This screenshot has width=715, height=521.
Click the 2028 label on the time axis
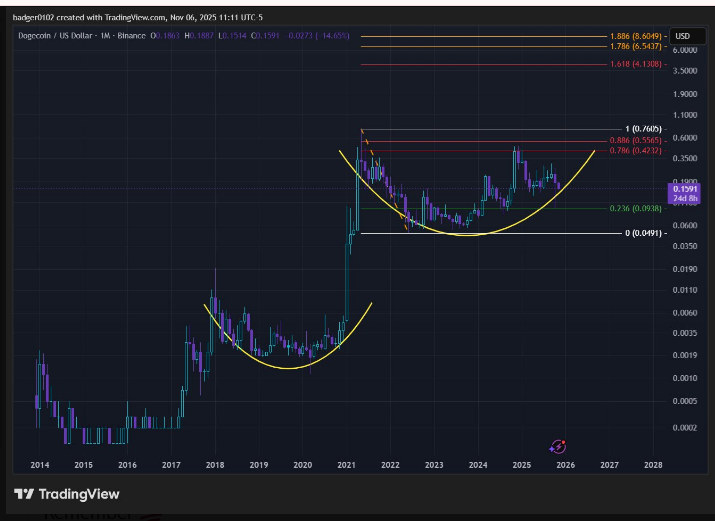[x=652, y=465]
